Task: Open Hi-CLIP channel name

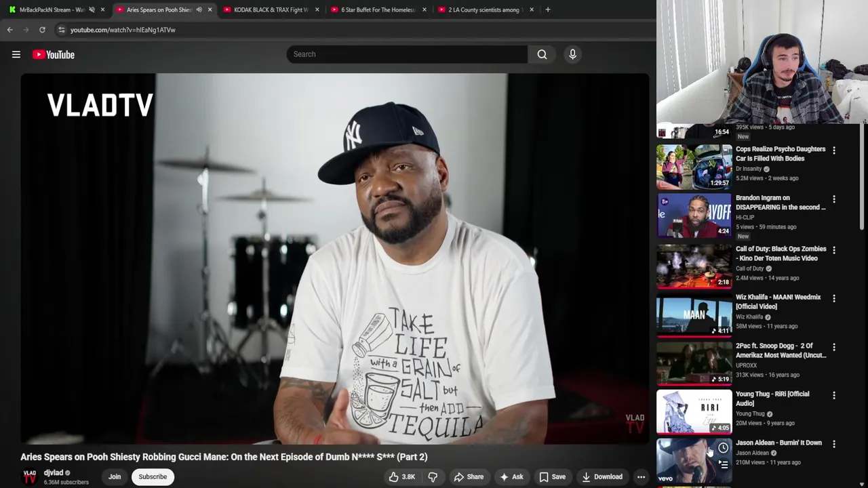Action: pyautogui.click(x=745, y=218)
